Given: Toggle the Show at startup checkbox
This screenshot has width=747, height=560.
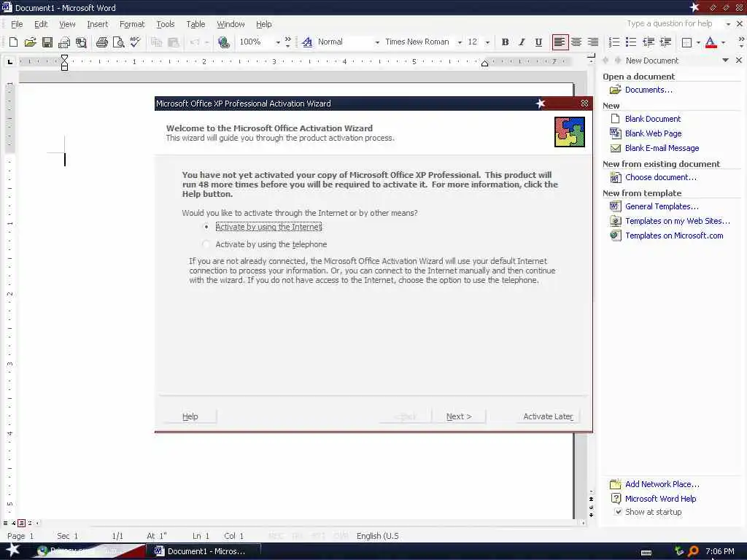Looking at the screenshot, I should (618, 512).
